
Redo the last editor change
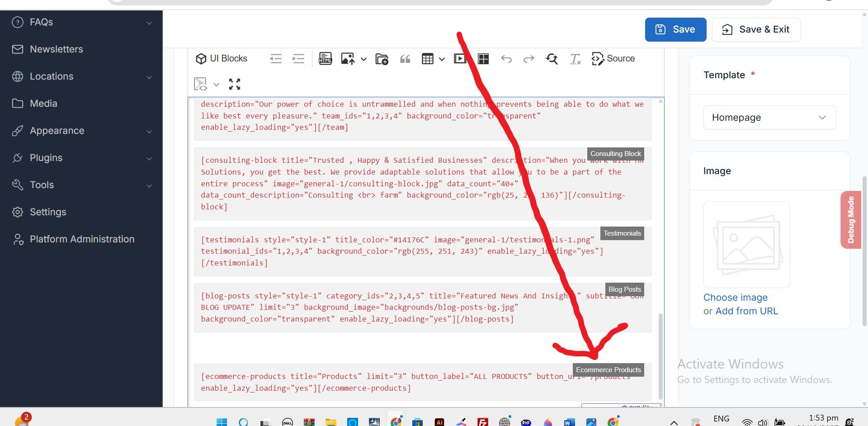point(528,59)
